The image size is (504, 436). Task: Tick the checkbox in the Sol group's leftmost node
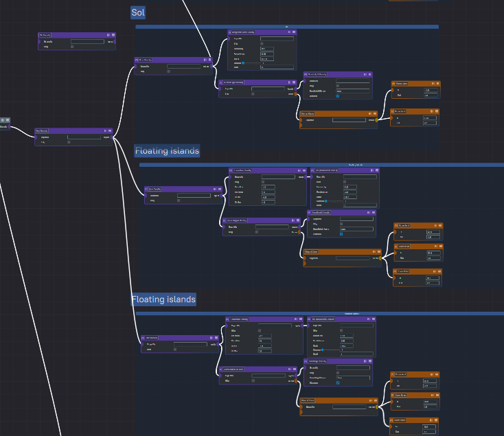[x=168, y=71]
